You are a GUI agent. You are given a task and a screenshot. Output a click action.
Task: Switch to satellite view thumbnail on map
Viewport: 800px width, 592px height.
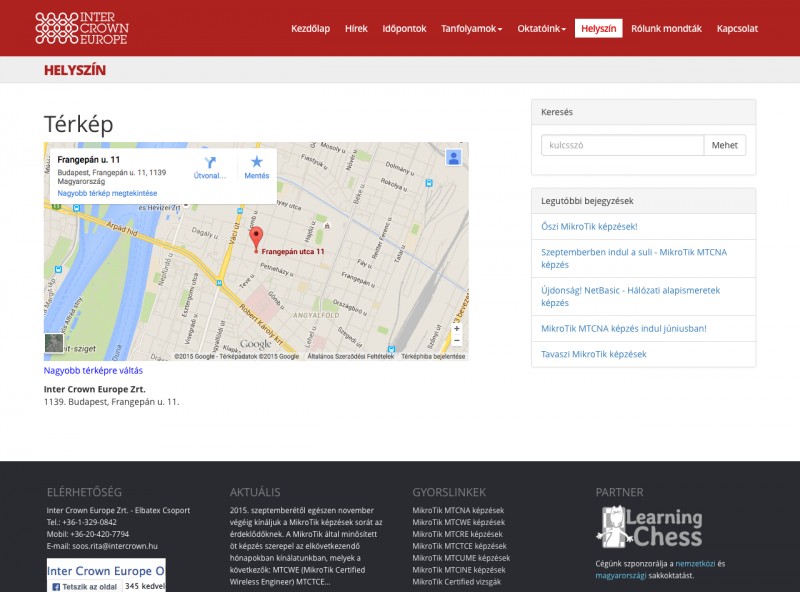point(54,343)
